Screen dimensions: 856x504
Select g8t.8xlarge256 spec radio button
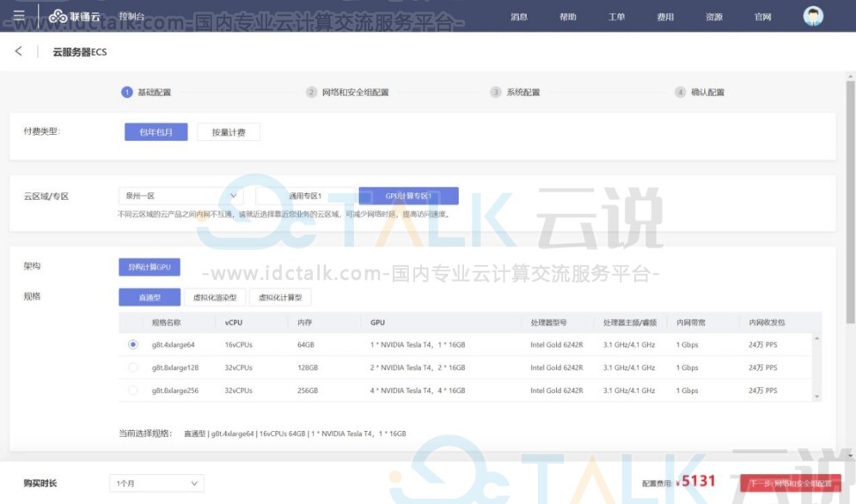pos(132,390)
